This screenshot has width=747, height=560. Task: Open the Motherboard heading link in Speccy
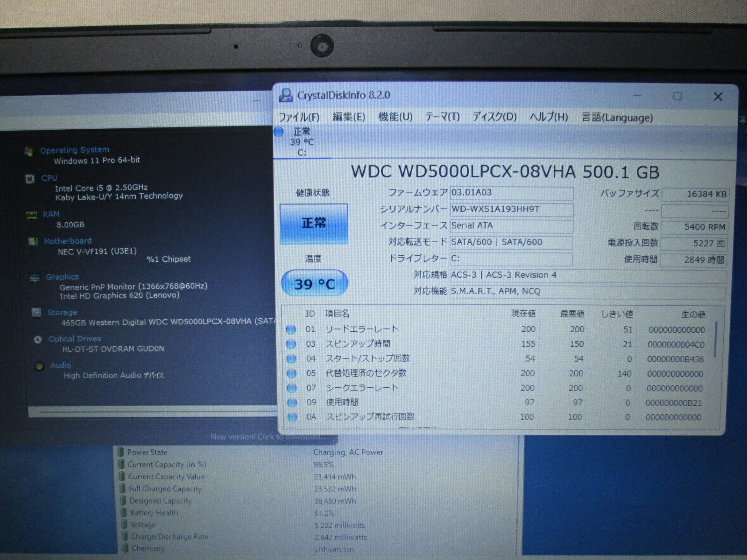coord(68,241)
